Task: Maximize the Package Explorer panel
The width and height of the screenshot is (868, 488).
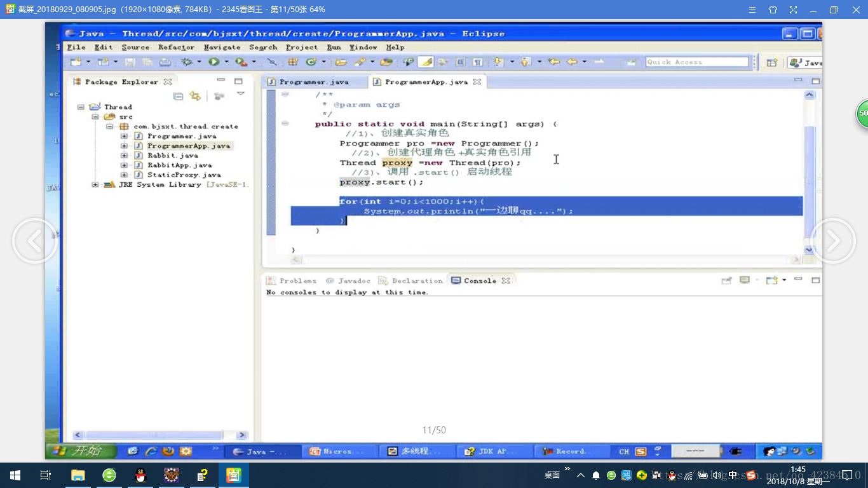Action: coord(238,81)
